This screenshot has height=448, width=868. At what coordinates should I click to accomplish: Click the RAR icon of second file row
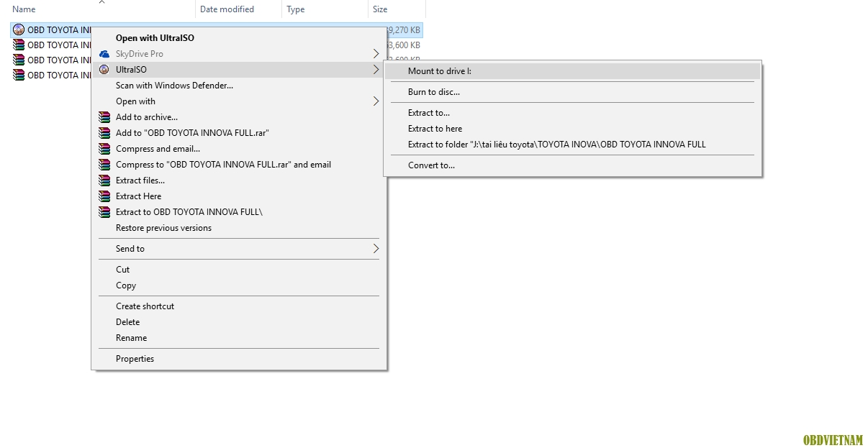pos(19,45)
